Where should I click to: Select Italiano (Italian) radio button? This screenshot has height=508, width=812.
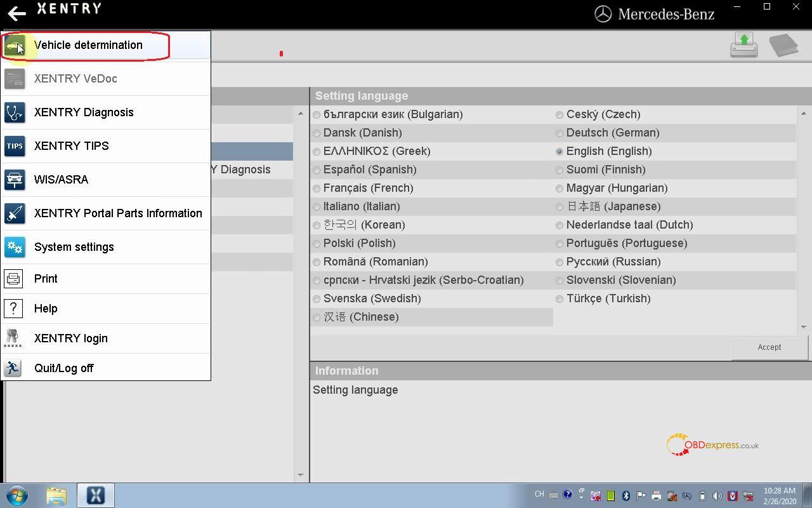pos(317,207)
